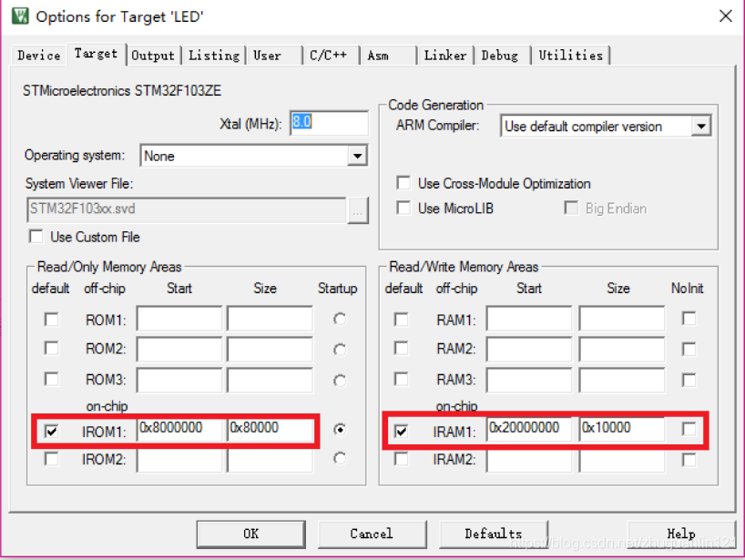This screenshot has width=745, height=560.
Task: Enable NoInit for RAM2
Action: coord(689,349)
